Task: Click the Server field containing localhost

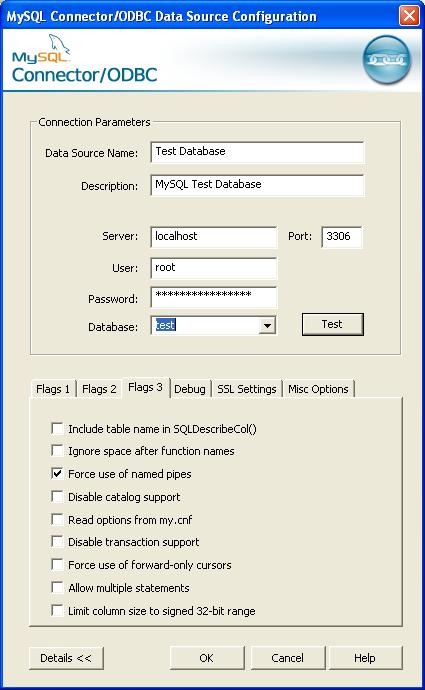Action: [x=214, y=237]
